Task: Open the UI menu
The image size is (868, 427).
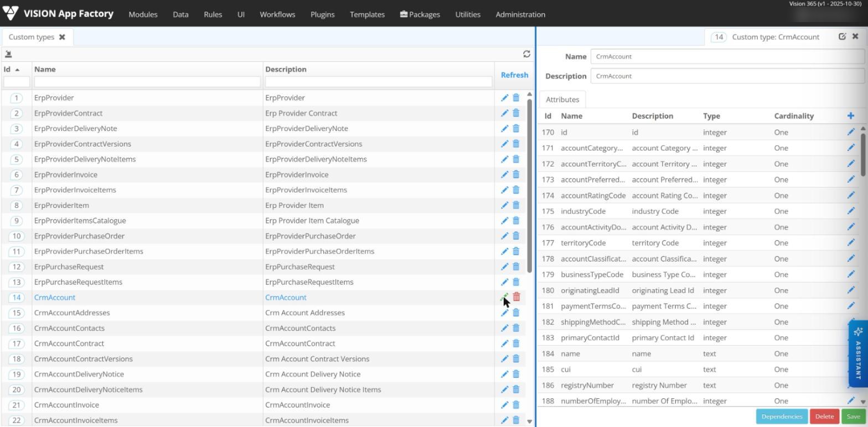Action: tap(241, 14)
